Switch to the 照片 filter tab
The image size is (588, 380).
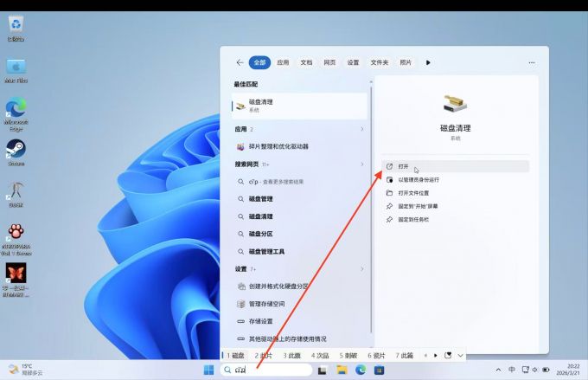(x=406, y=62)
